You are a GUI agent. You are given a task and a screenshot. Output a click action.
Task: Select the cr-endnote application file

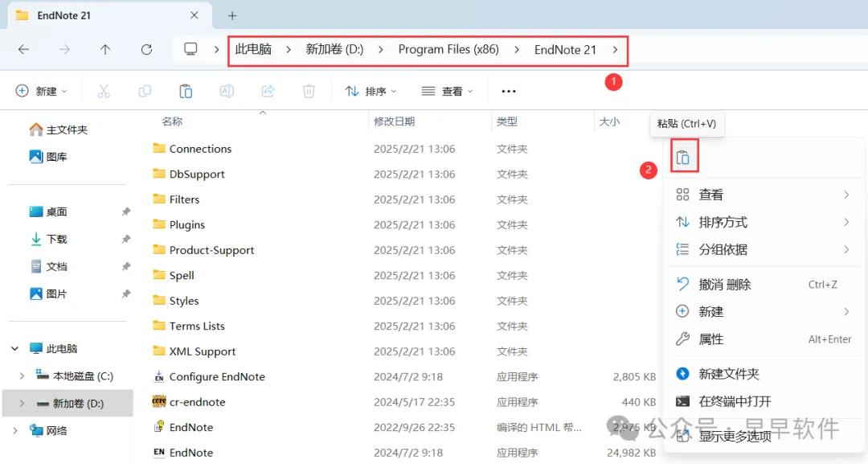(x=197, y=402)
